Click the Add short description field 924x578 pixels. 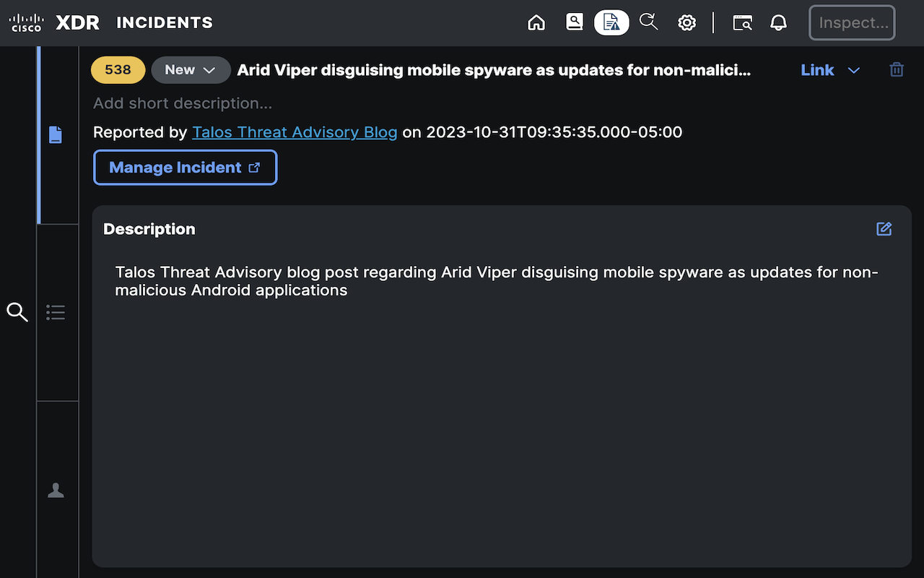tap(183, 103)
